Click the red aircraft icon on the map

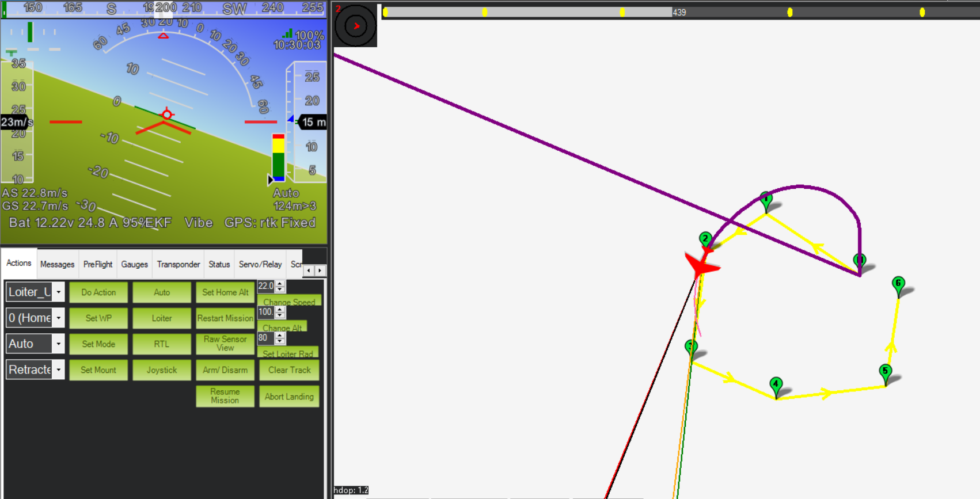(x=701, y=266)
